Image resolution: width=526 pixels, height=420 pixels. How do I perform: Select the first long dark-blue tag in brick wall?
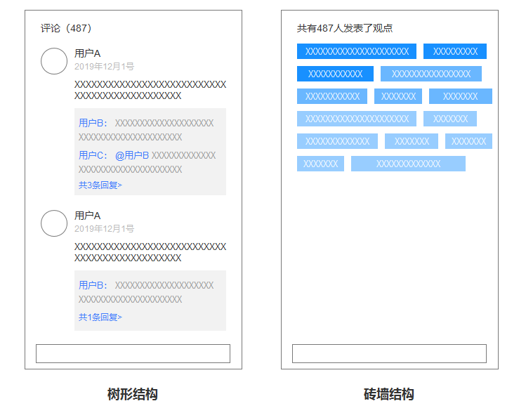click(357, 51)
